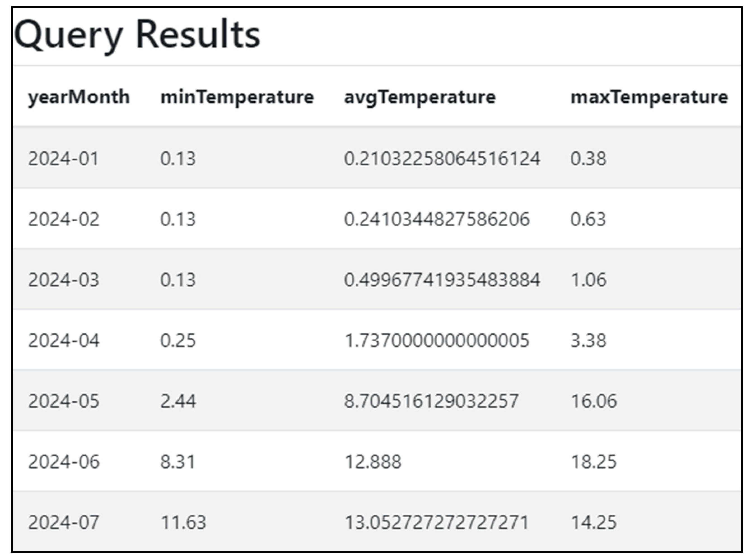This screenshot has height=560, width=749.
Task: Click the average temperature value 12.888
Action: (373, 462)
